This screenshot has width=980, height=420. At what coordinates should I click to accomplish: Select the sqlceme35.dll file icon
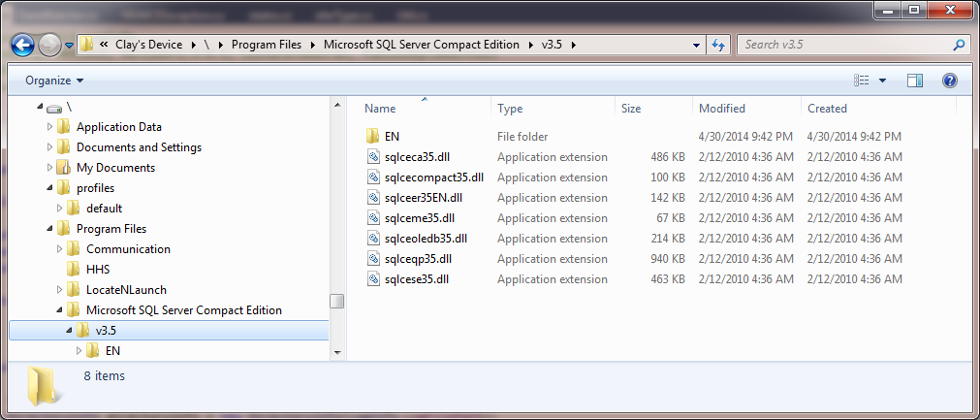tap(373, 218)
